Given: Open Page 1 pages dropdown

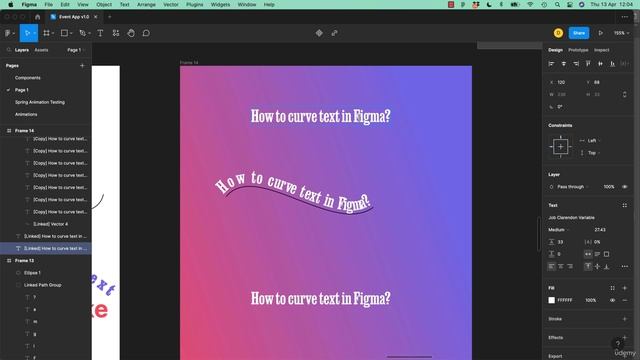Looking at the screenshot, I should pos(76,50).
